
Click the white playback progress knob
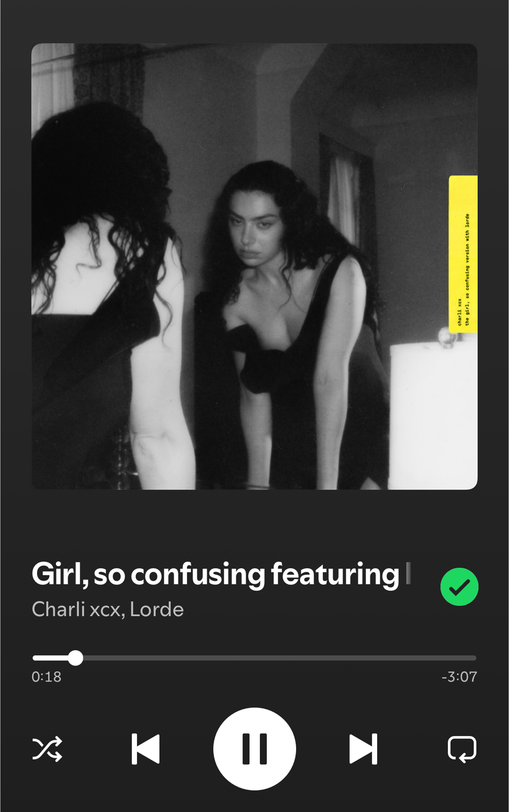[x=76, y=658]
